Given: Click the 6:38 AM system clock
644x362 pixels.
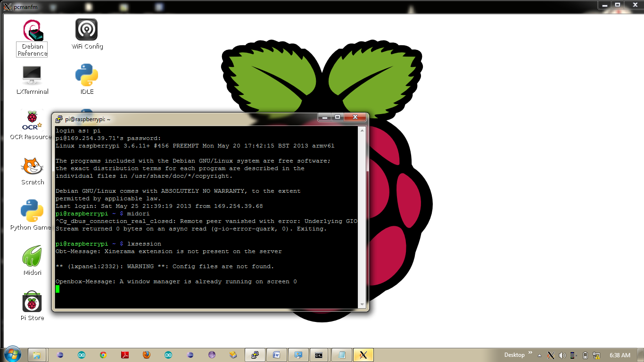Looking at the screenshot, I should click(619, 355).
